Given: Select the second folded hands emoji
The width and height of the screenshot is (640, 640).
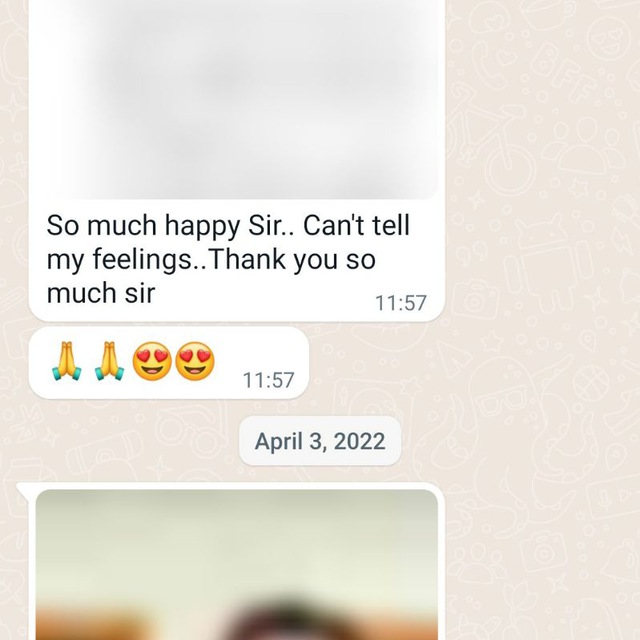Looking at the screenshot, I should tap(109, 362).
